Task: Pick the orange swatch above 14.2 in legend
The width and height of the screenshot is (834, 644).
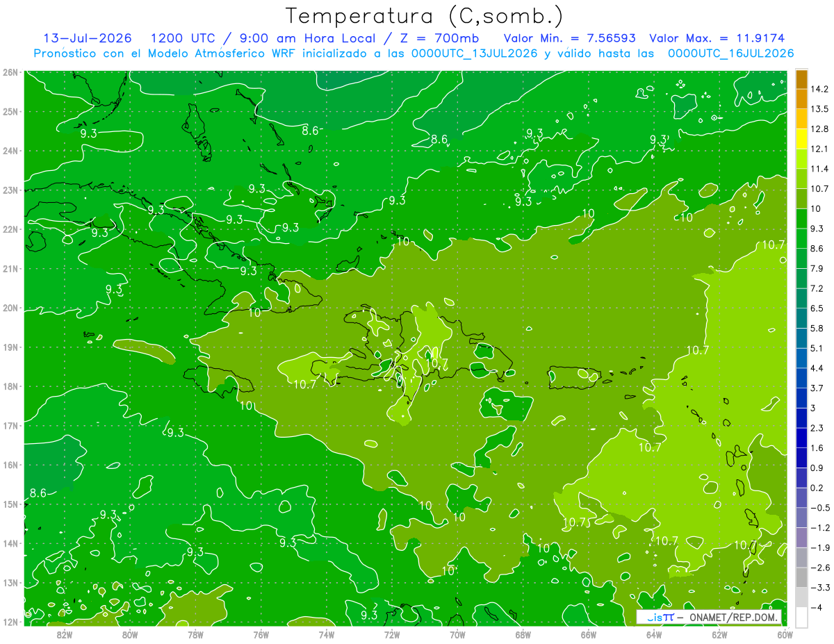Action: (801, 79)
